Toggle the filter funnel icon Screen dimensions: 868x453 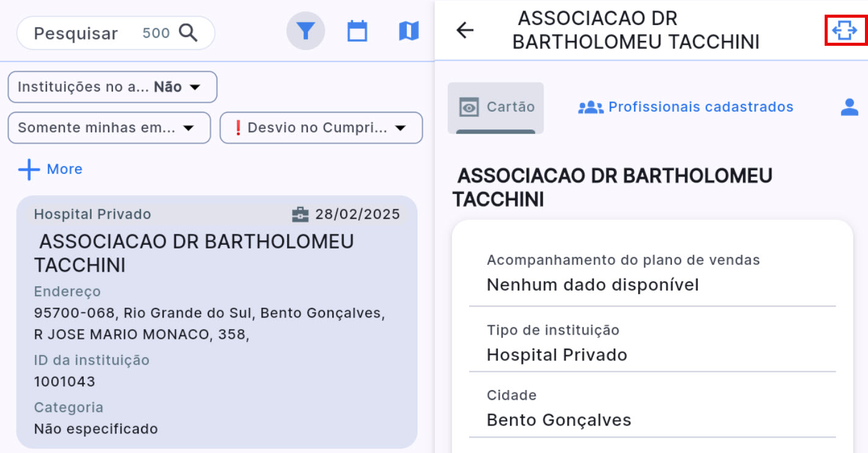(x=305, y=31)
